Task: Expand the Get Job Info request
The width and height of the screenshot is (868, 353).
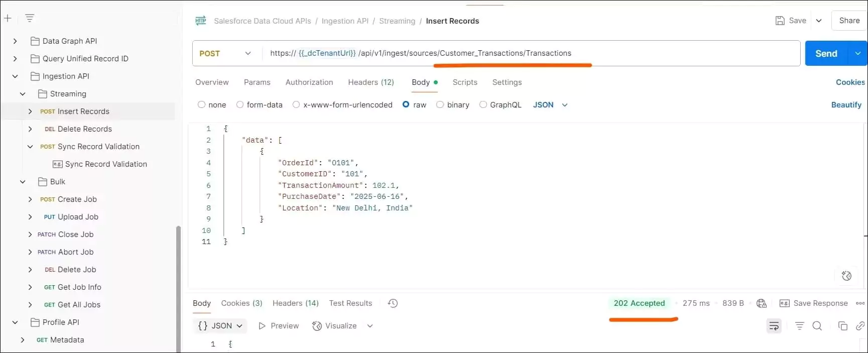Action: coord(30,287)
